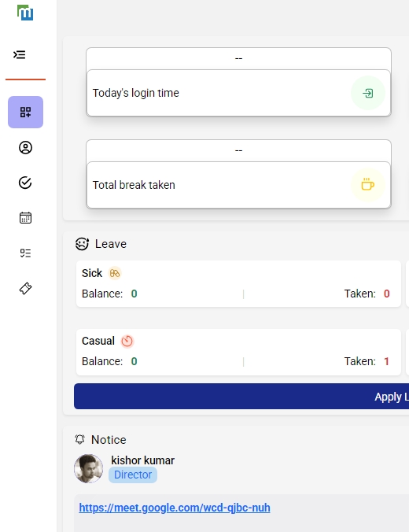
Task: Open the Dashboard grid icon in sidebar
Action: (x=25, y=112)
